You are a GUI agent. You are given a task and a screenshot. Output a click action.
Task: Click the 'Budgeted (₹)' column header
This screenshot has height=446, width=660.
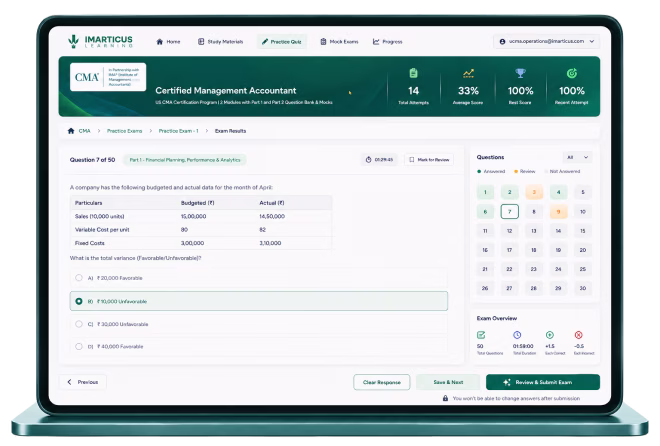point(198,203)
